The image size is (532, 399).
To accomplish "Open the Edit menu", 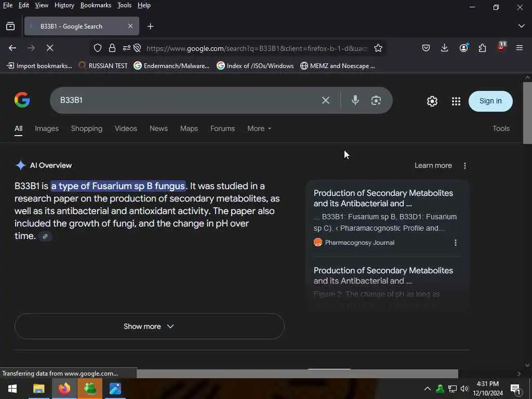I will click(x=24, y=5).
